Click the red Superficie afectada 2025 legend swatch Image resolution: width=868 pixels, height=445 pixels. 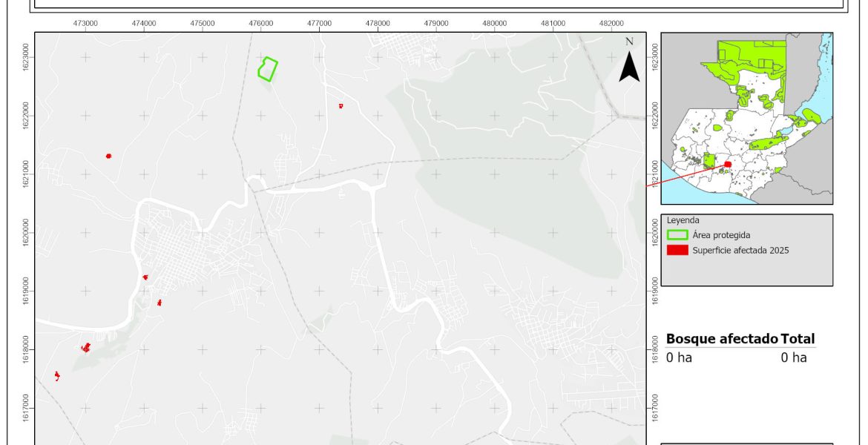point(677,250)
